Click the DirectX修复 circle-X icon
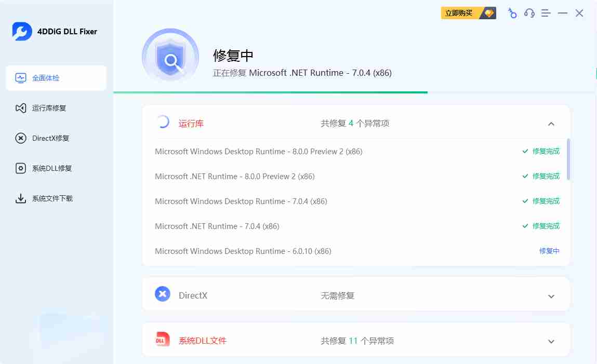 (21, 138)
